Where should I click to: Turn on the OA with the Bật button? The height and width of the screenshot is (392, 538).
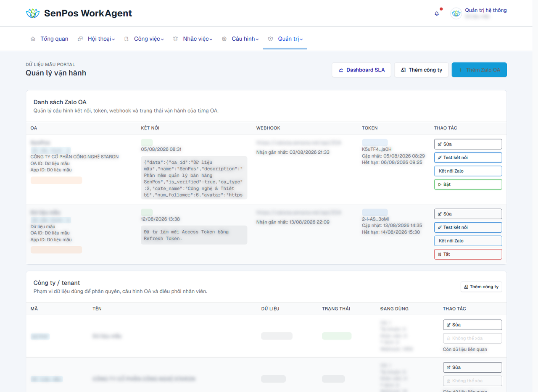click(468, 184)
